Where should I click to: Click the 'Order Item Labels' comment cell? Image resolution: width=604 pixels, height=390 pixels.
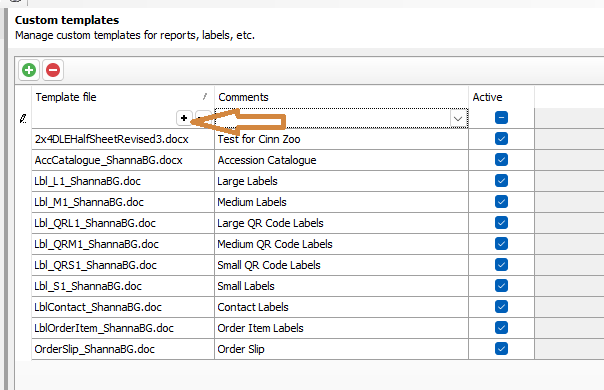[x=341, y=328]
